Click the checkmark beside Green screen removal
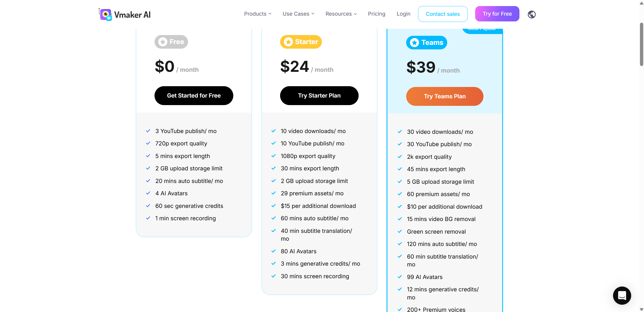Image resolution: width=644 pixels, height=312 pixels. pos(399,231)
